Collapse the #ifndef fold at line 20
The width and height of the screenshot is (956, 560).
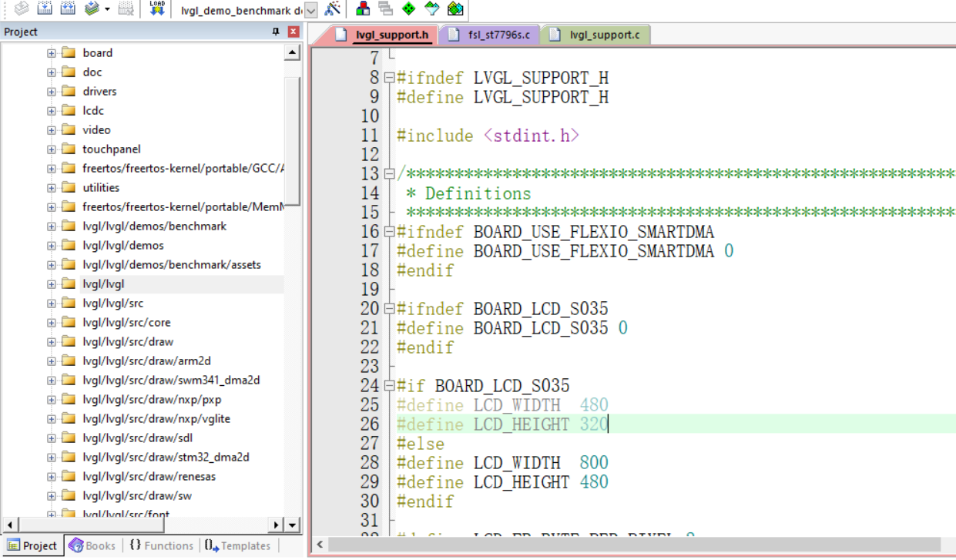tap(389, 309)
